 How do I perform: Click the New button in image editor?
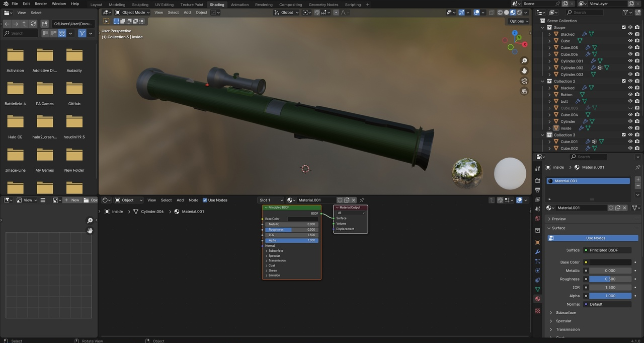72,200
